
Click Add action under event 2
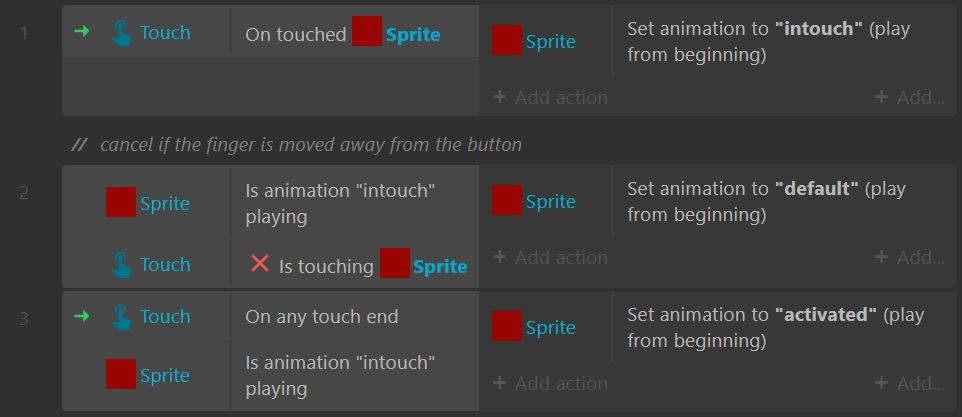pos(550,258)
